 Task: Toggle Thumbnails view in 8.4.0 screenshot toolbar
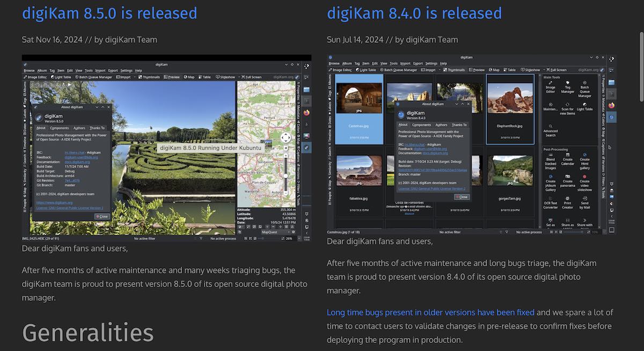coord(454,70)
